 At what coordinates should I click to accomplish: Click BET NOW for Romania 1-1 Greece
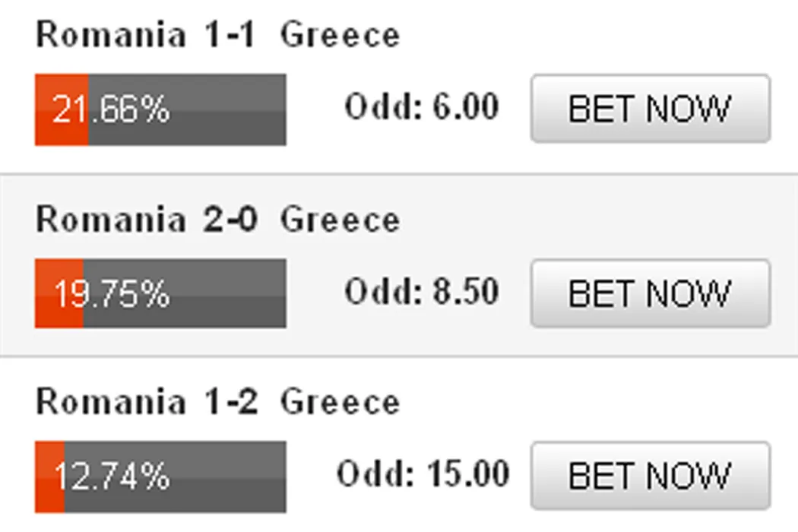click(650, 109)
